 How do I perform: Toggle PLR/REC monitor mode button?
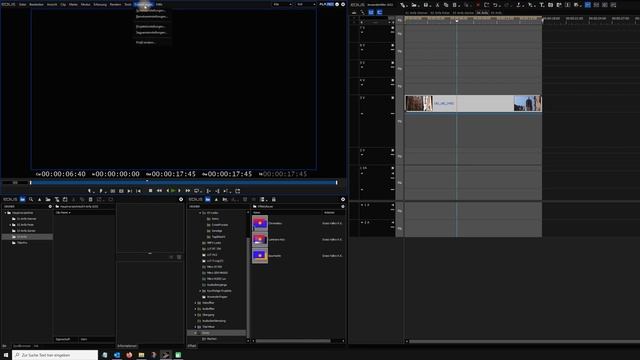pyautogui.click(x=327, y=4)
